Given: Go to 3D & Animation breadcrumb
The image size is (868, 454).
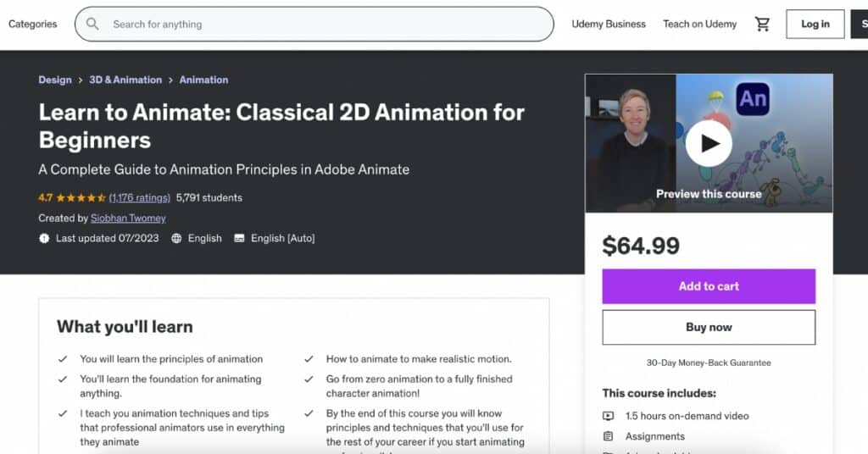Looking at the screenshot, I should click(125, 80).
